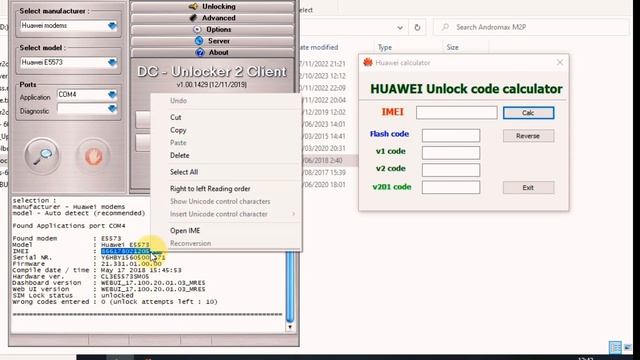
Task: Click the red stop hand button
Action: (x=93, y=156)
